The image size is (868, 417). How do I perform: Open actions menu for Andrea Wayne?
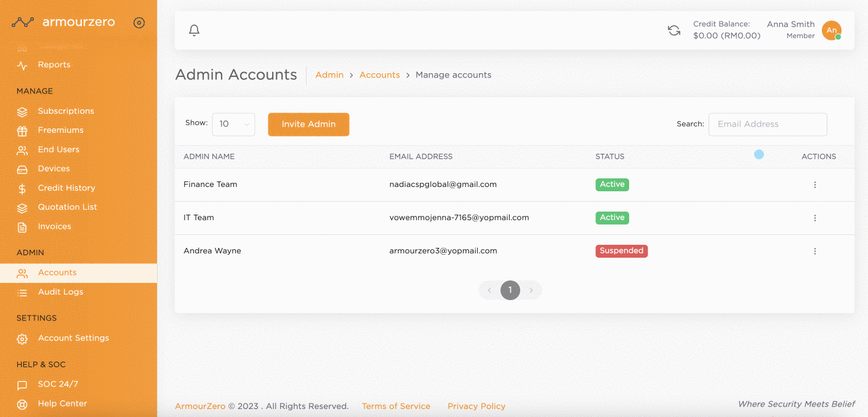(x=815, y=251)
